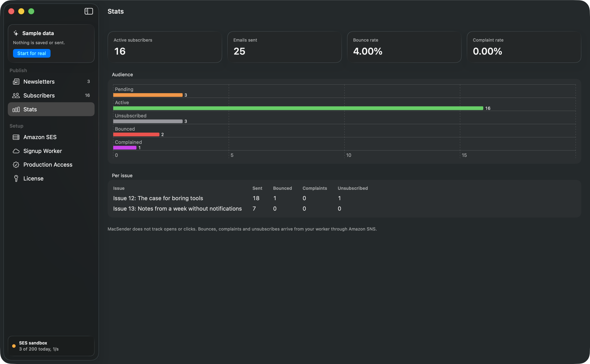Click the SES sandbox status panel

(x=51, y=346)
